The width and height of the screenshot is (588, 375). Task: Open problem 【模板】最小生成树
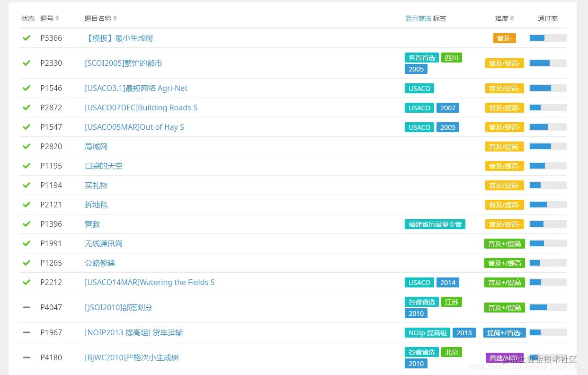click(119, 38)
